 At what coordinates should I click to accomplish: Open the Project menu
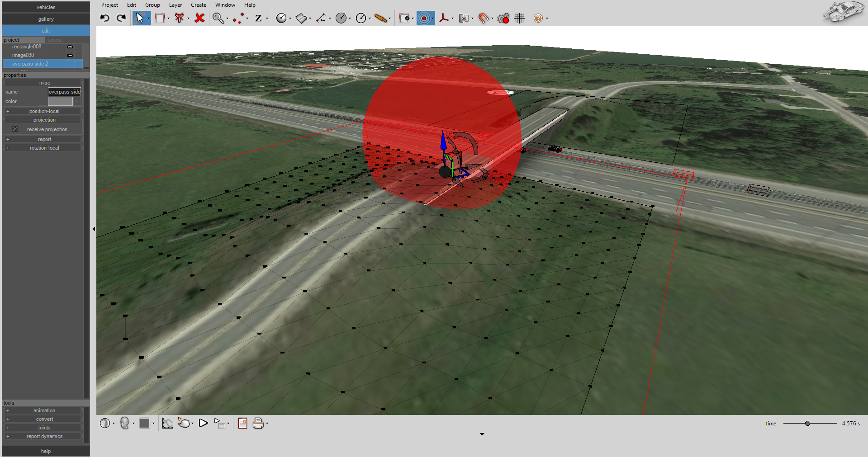[109, 5]
